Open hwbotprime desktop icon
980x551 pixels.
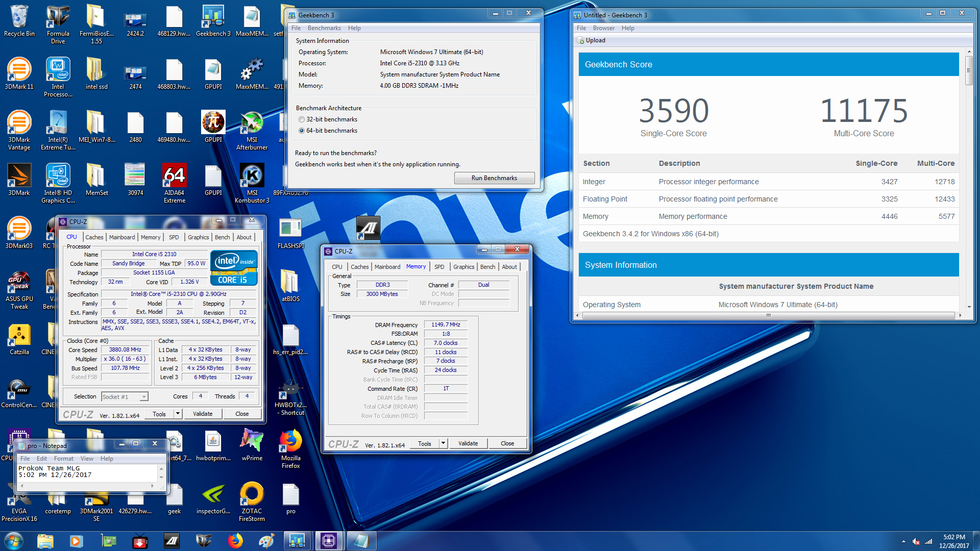[213, 445]
